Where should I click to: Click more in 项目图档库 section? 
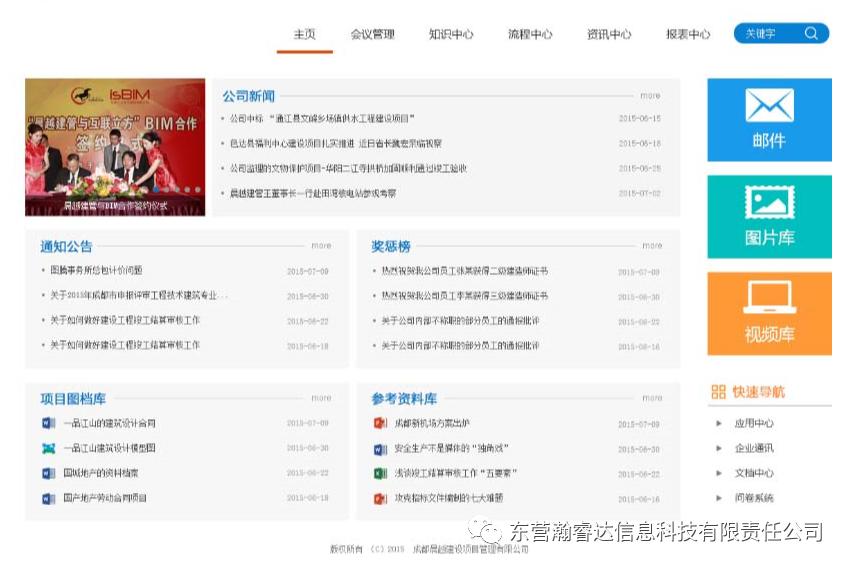tap(321, 398)
